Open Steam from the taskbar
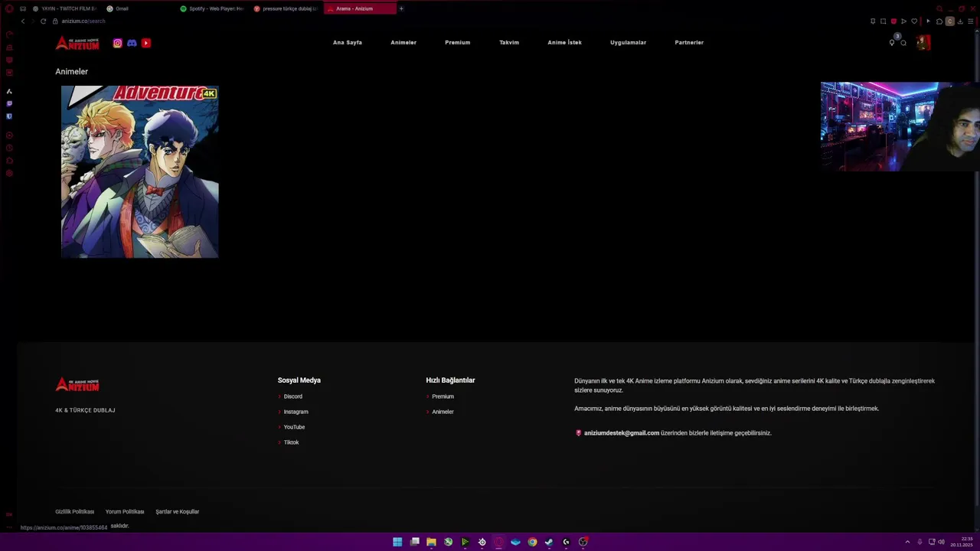The width and height of the screenshot is (980, 551). click(x=549, y=542)
